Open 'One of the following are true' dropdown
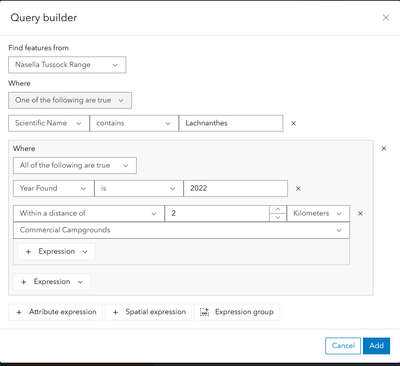Screen dimensions: 400x366 [x=70, y=100]
